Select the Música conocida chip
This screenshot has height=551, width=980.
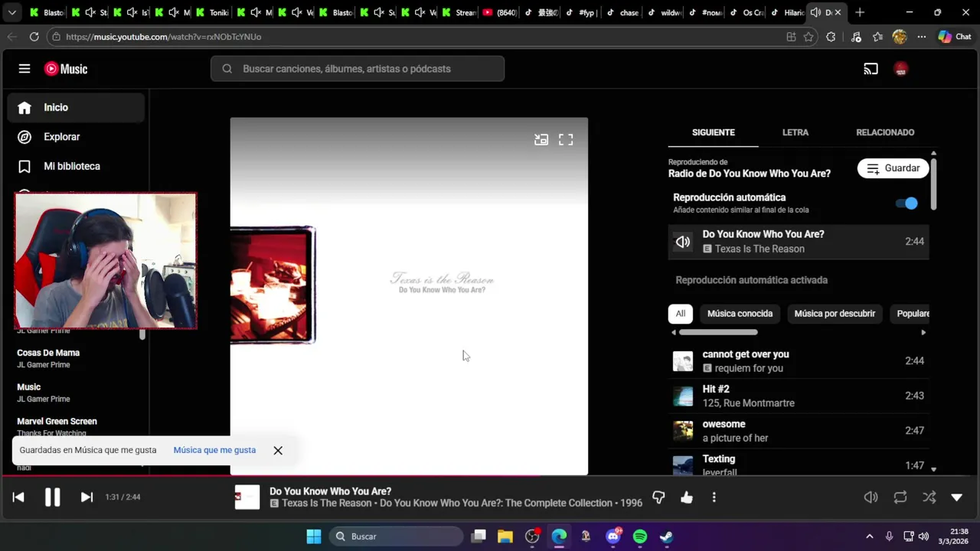tap(740, 314)
